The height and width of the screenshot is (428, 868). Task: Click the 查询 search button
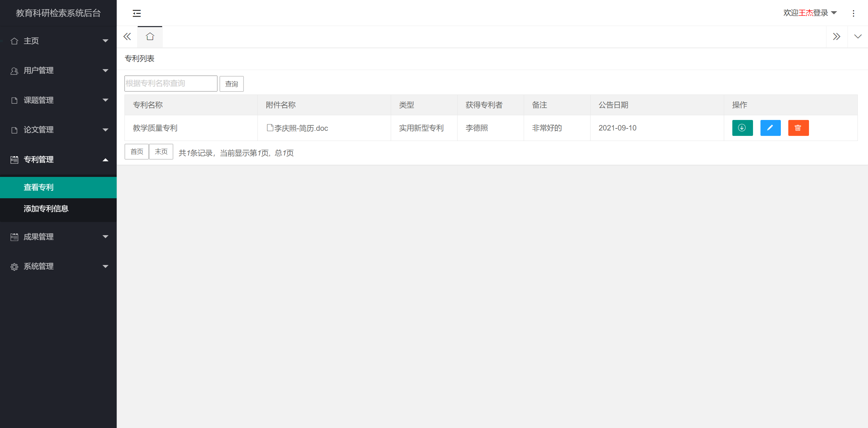coord(231,84)
